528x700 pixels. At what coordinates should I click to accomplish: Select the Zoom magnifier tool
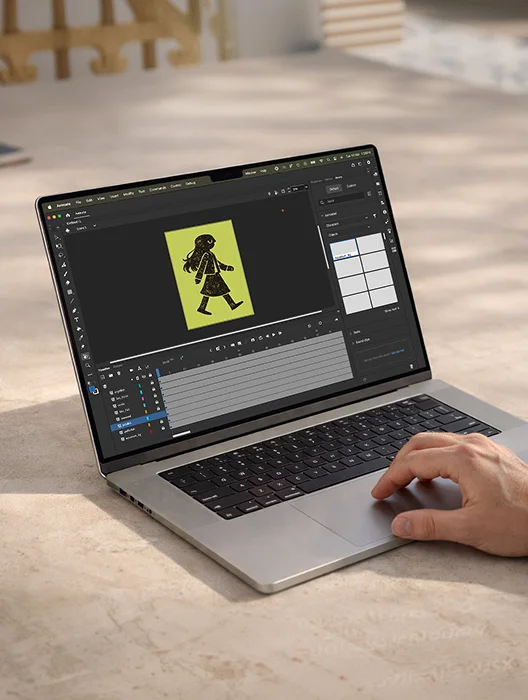[x=87, y=365]
